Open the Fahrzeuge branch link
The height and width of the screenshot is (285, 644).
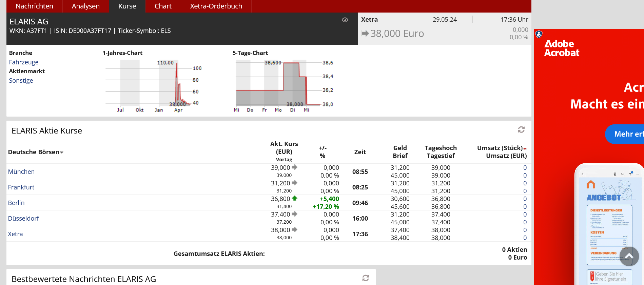point(23,62)
